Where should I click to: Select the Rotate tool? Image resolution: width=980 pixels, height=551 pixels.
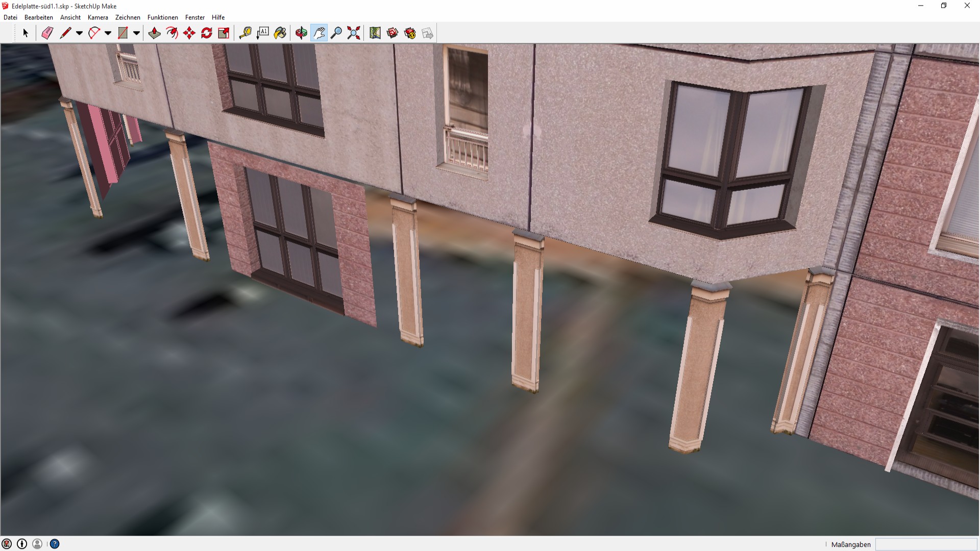point(206,33)
